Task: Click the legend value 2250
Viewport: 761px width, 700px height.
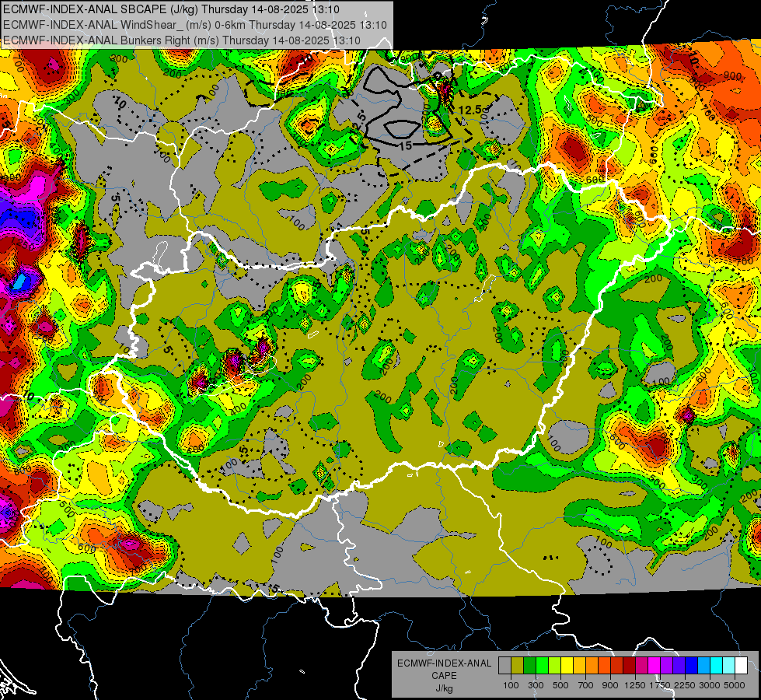Action: pos(685,685)
